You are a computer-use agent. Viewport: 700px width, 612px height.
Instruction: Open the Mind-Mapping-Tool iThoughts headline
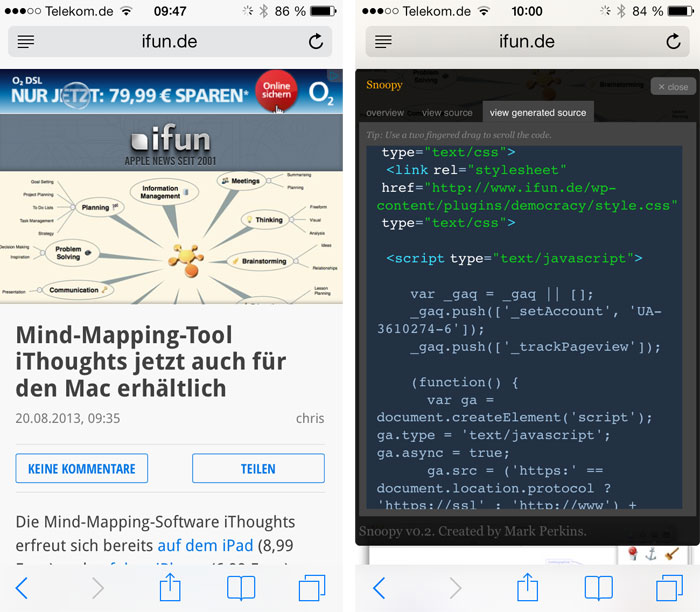[x=150, y=361]
